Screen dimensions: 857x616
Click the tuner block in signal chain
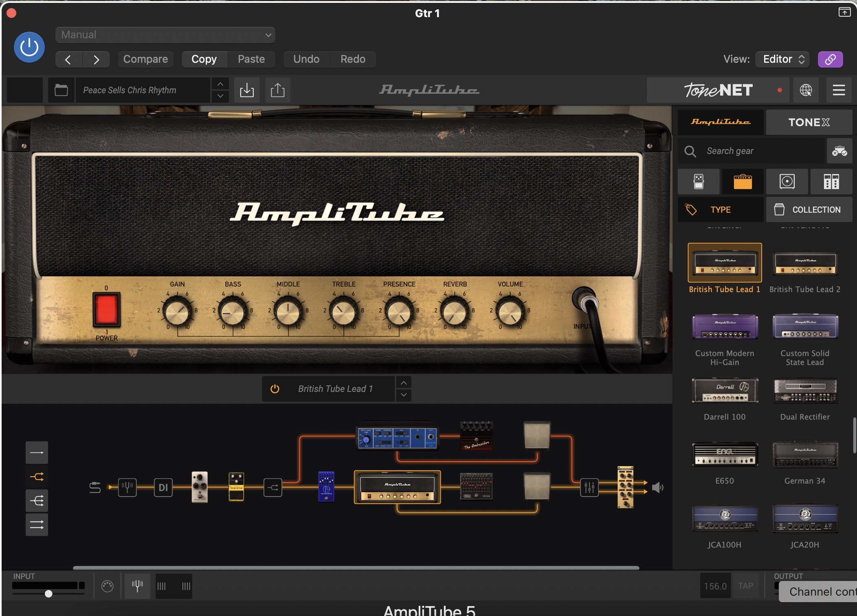127,487
